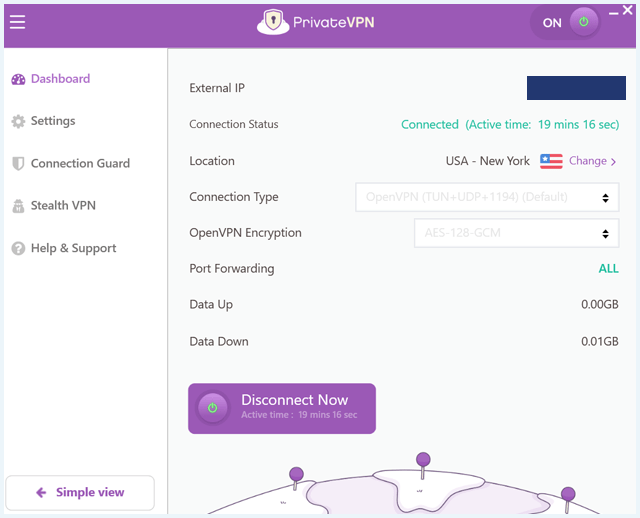Screen dimensions: 640x518
Task: Click the rightmost map pin
Action: (x=568, y=499)
